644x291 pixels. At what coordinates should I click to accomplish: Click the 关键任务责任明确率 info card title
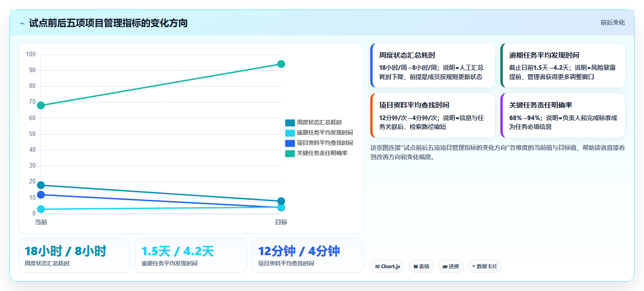pos(541,105)
